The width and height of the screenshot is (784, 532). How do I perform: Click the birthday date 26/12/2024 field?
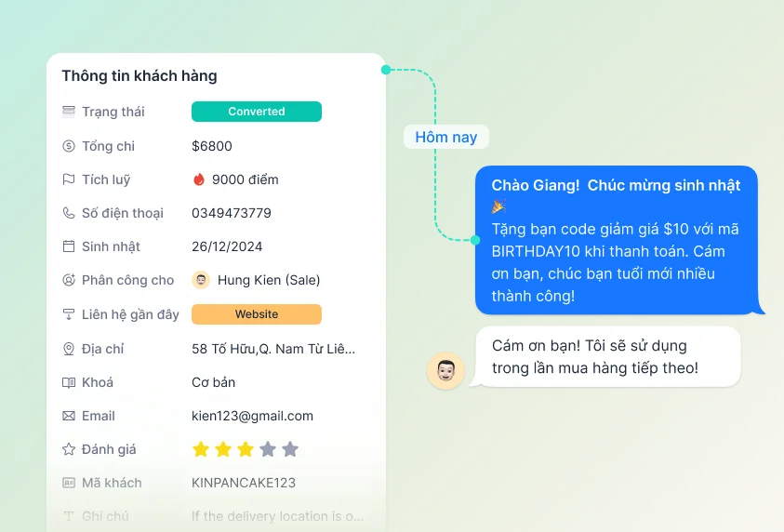coord(227,246)
